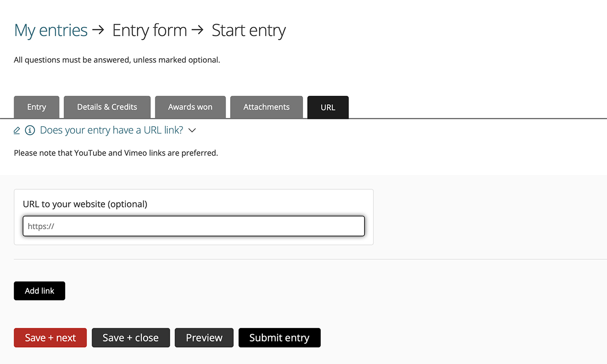Click the red Save + next button
Viewport: 607px width, 364px height.
[x=50, y=338]
